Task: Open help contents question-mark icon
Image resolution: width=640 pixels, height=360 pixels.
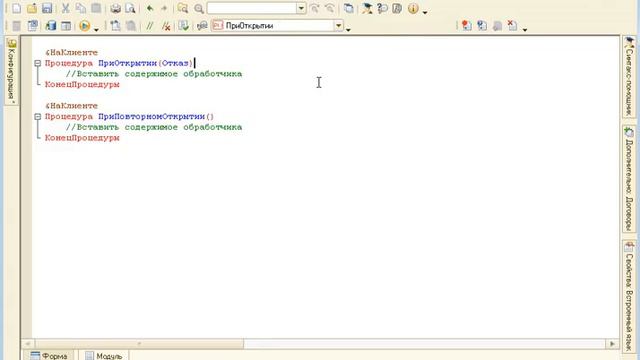Action: (382, 8)
